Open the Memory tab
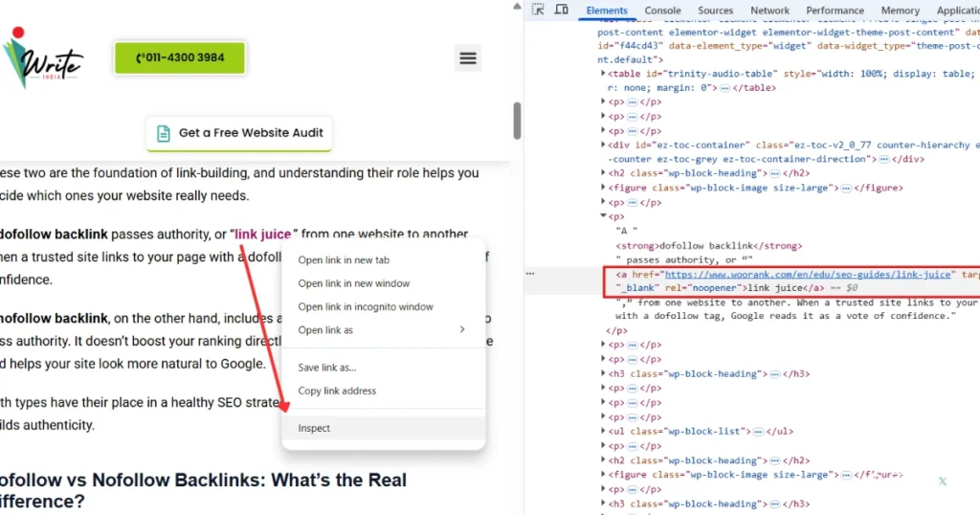The height and width of the screenshot is (515, 980). pyautogui.click(x=900, y=11)
